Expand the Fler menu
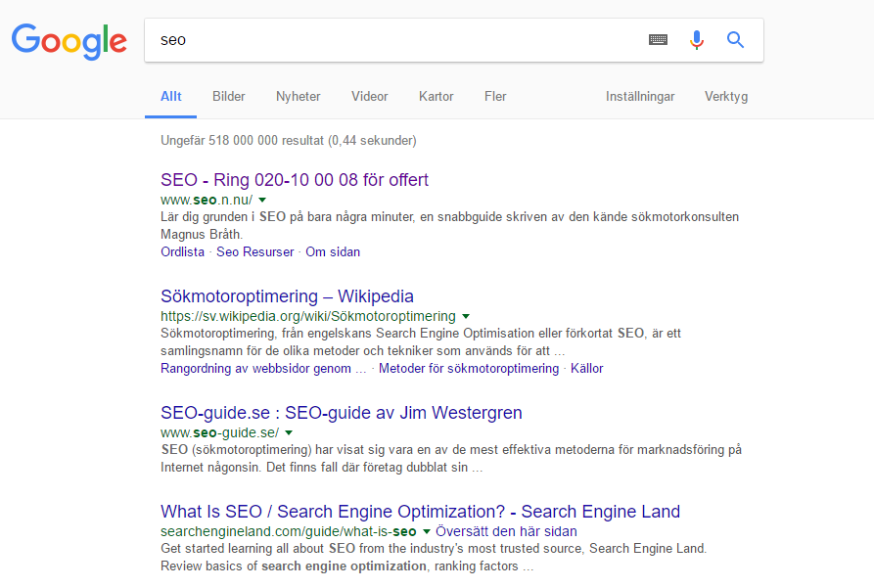 click(495, 97)
